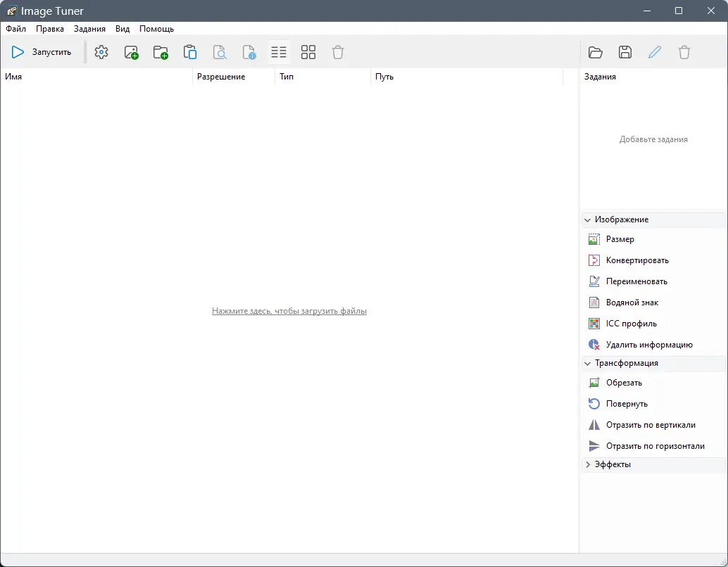The height and width of the screenshot is (567, 728).
Task: Click the delete task trash icon
Action: coord(684,52)
